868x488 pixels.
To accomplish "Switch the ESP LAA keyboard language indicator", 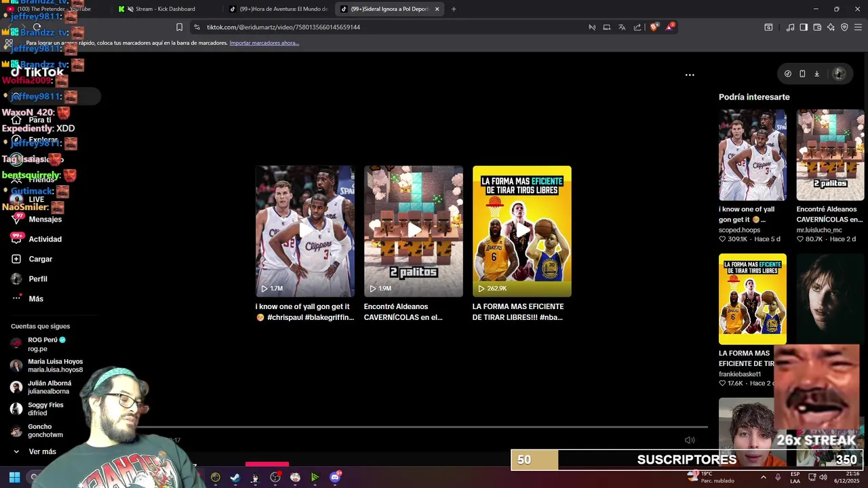I will [x=795, y=477].
